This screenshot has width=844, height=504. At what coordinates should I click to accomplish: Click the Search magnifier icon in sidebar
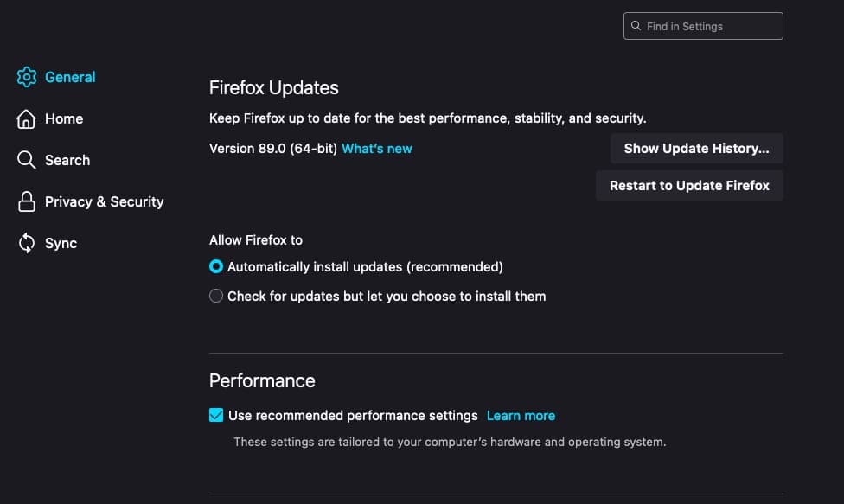coord(27,160)
